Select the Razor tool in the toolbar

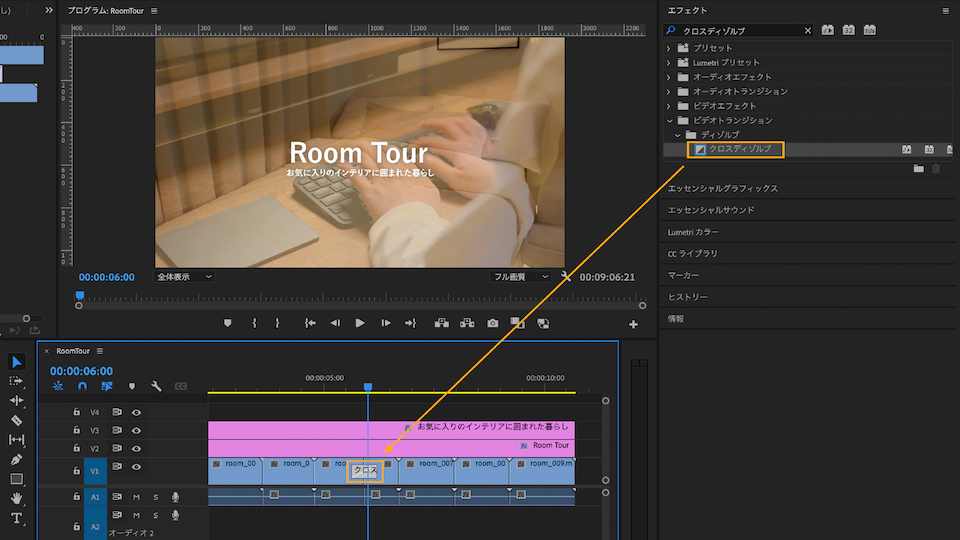click(16, 420)
